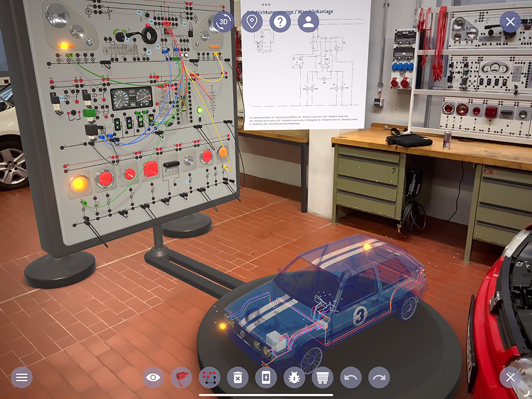This screenshot has width=532, height=399.
Task: Open the user profile
Action: 308,22
